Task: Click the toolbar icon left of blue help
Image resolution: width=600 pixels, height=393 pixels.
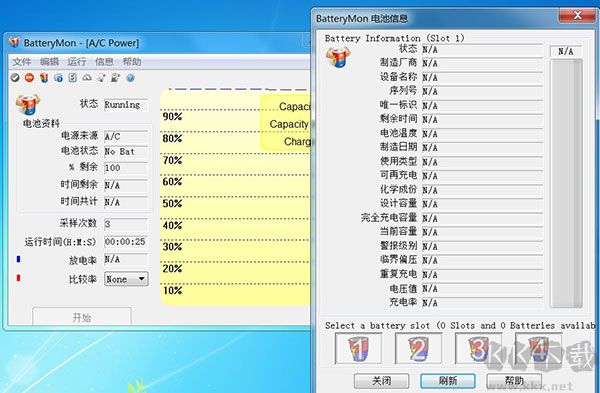Action: [116, 78]
